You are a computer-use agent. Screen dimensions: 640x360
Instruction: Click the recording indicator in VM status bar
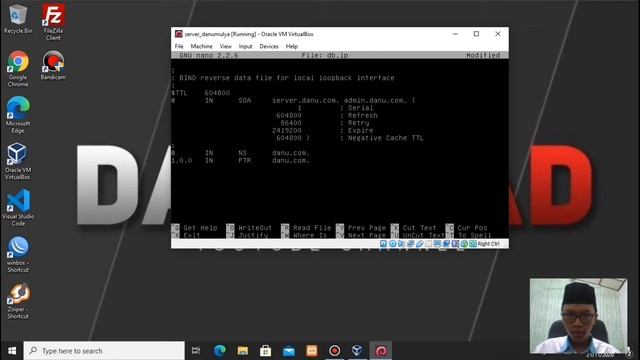446,244
